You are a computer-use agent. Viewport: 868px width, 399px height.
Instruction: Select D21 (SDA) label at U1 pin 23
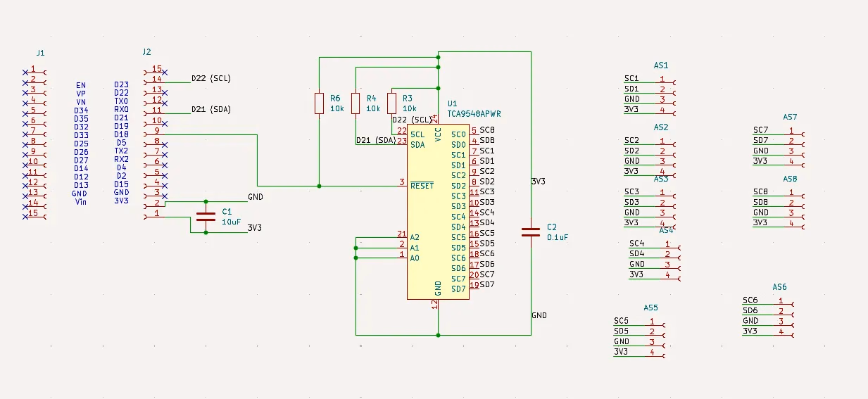376,140
